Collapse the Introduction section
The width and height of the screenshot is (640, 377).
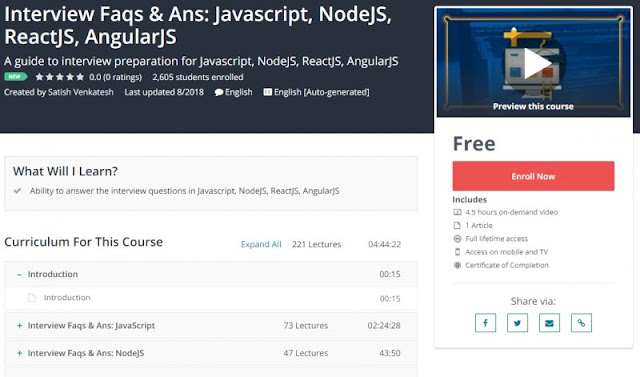(x=19, y=275)
